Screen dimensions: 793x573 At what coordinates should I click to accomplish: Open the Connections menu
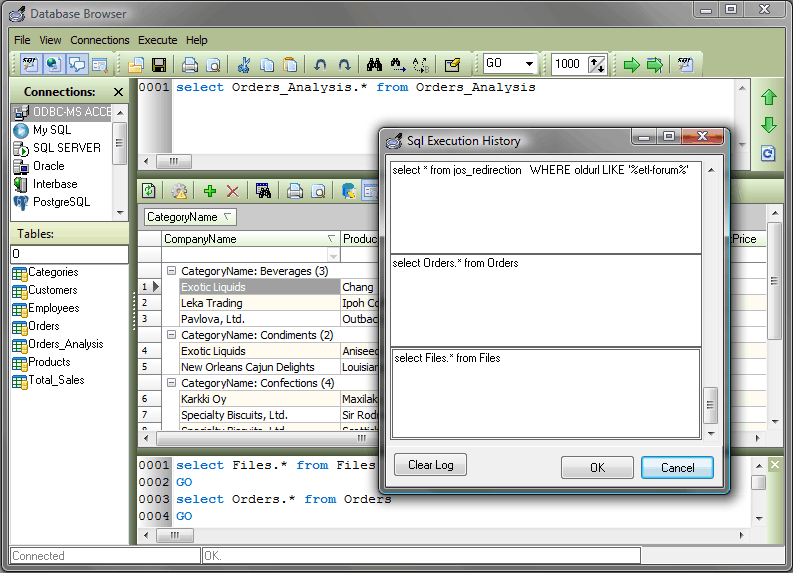(100, 40)
